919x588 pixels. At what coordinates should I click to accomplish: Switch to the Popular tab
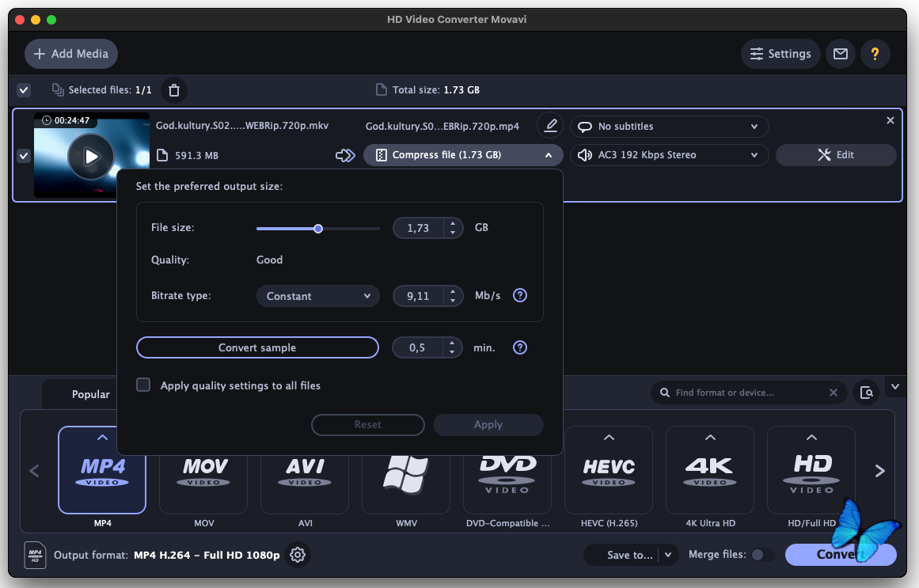(91, 394)
